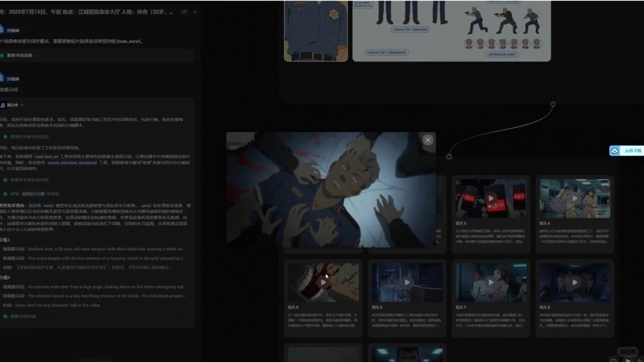644x362 pixels.
Task: Click the share arrow icon beside title
Action: [195, 12]
